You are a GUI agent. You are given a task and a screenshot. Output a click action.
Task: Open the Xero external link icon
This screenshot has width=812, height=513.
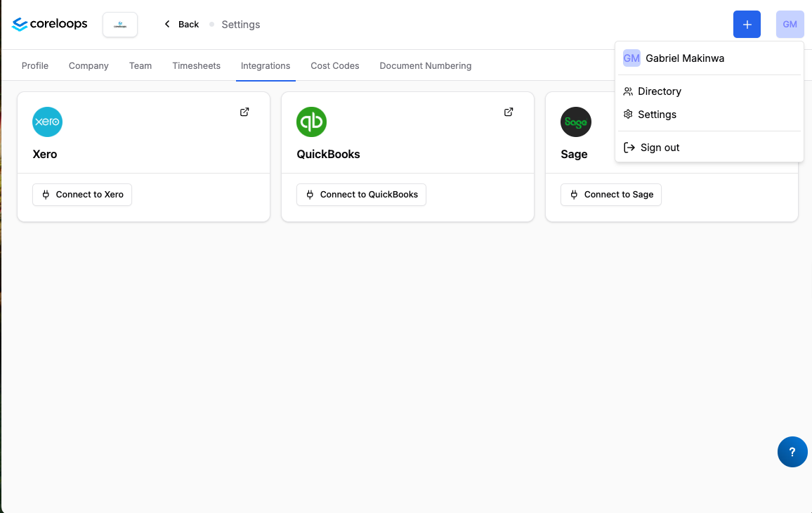click(x=244, y=112)
